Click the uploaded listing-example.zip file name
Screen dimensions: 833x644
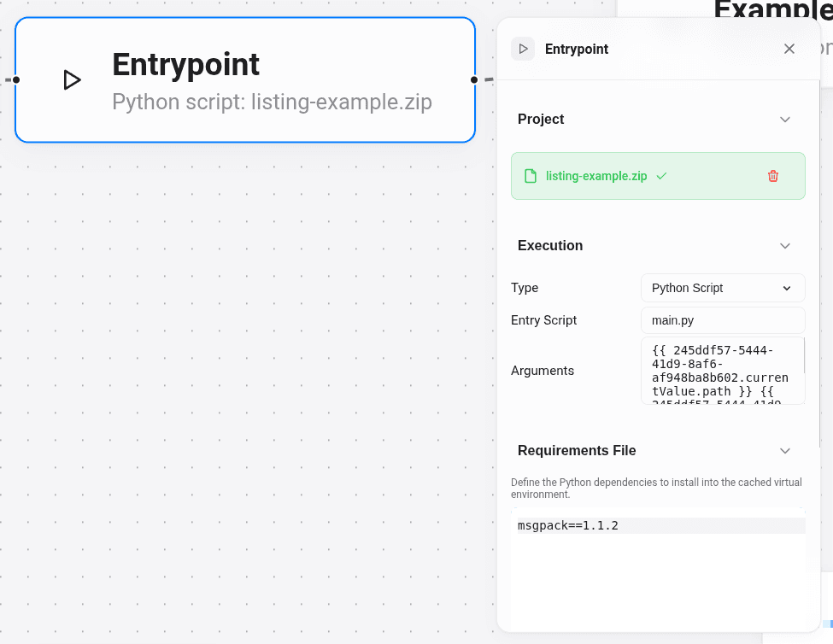click(596, 176)
